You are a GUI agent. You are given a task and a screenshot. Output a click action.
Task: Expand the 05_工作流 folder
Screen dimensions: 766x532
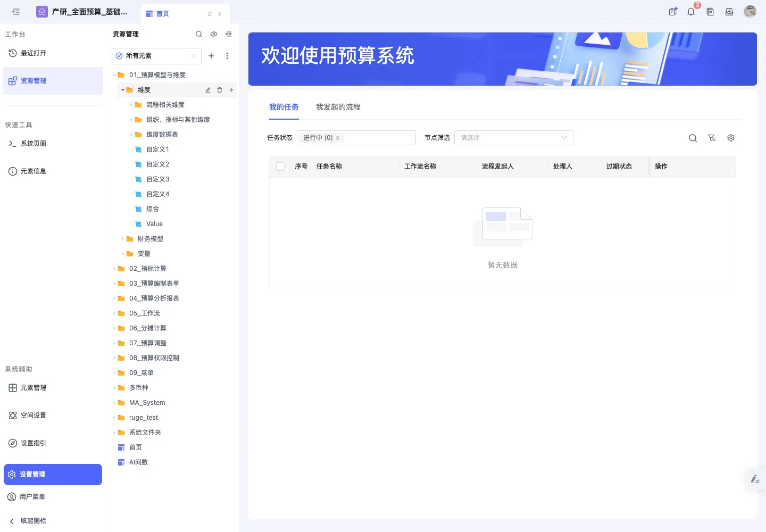coord(114,313)
